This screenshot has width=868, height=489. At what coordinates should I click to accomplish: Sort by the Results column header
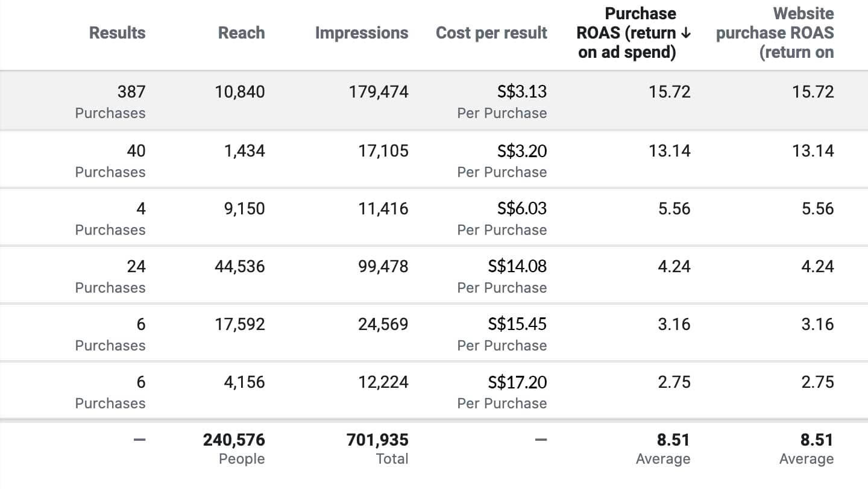(x=118, y=33)
